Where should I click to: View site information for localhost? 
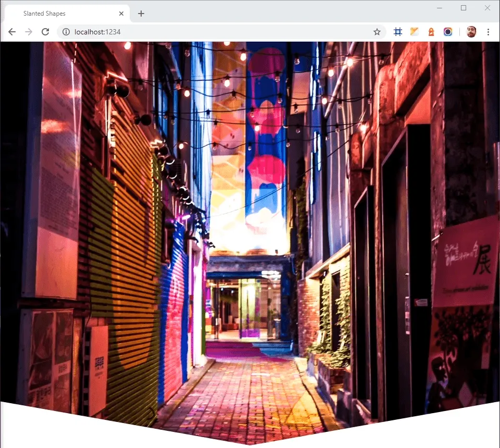pos(66,32)
